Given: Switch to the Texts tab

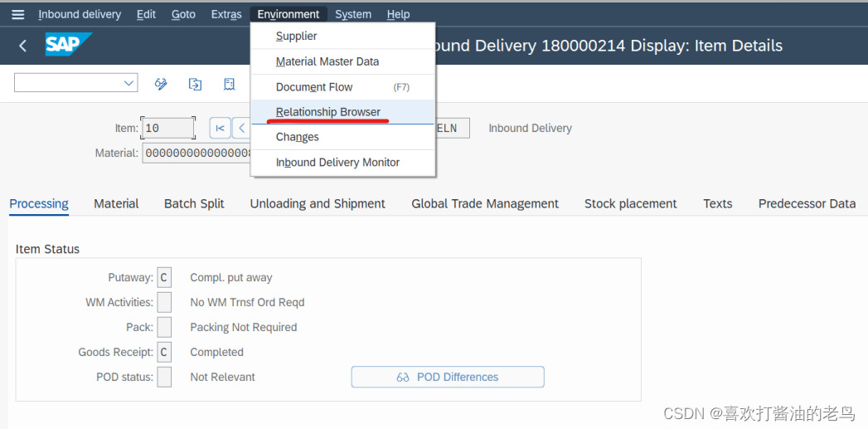Looking at the screenshot, I should pos(718,203).
